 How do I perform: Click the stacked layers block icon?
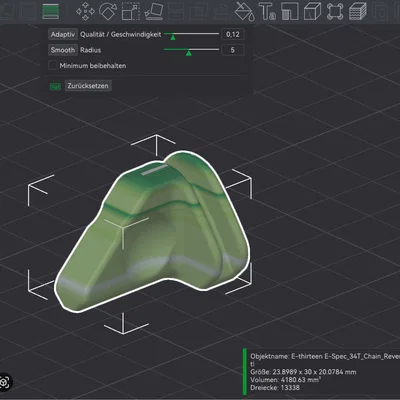(358, 11)
